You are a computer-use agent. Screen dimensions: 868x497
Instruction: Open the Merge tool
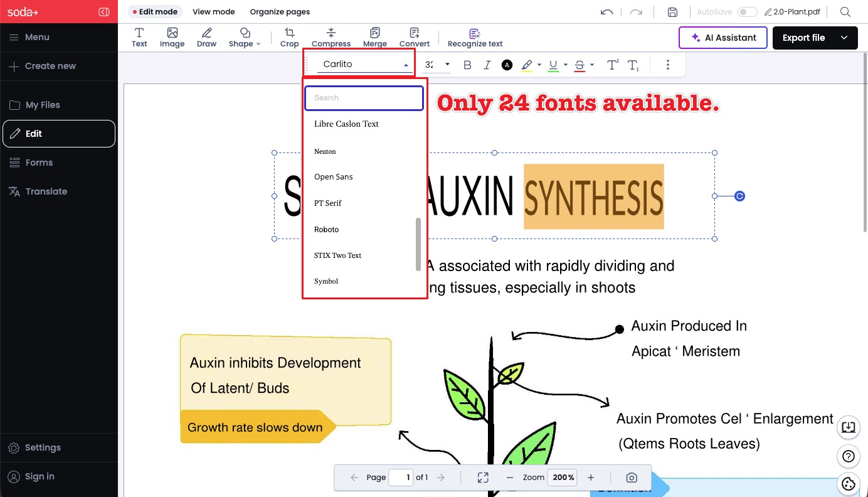click(x=375, y=38)
